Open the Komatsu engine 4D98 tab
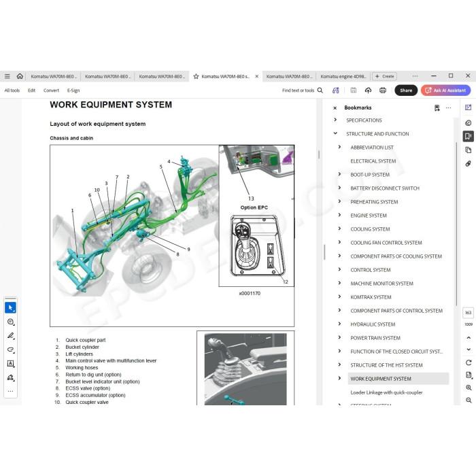476x476 pixels. coord(343,76)
